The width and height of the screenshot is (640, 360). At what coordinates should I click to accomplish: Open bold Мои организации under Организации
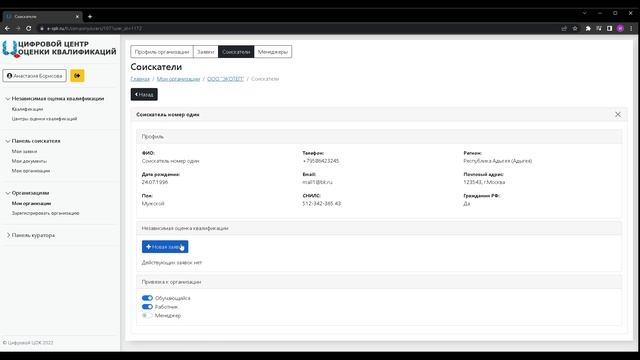pyautogui.click(x=31, y=203)
